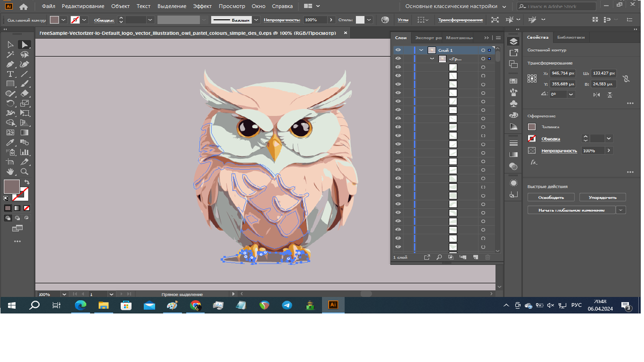644x362 pixels.
Task: Switch to Gradient fill mode in toolbox
Action: click(17, 208)
